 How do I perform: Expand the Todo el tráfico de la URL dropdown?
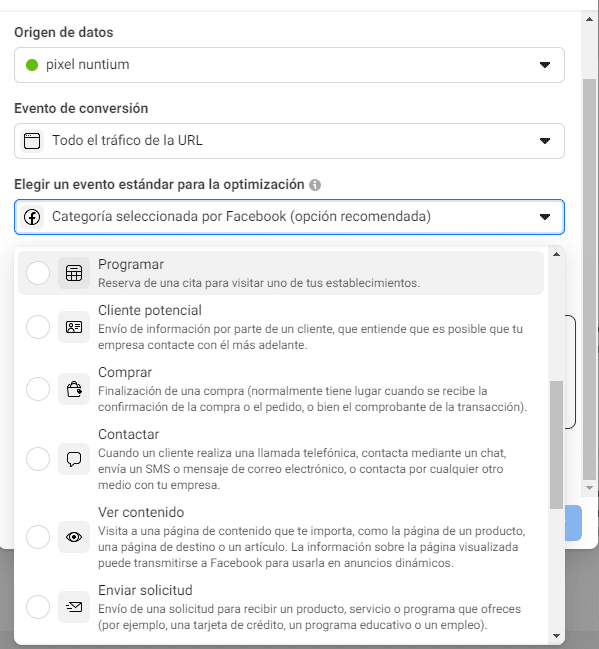[x=289, y=141]
